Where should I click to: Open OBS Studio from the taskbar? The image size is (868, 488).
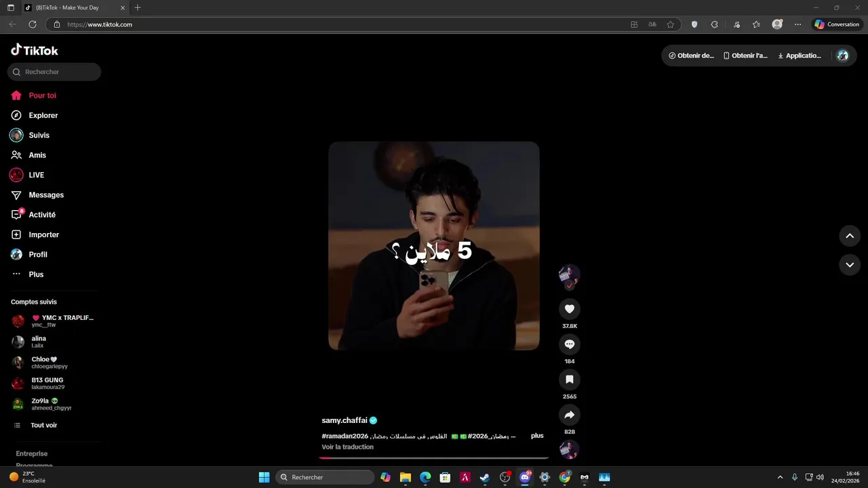coord(505,477)
